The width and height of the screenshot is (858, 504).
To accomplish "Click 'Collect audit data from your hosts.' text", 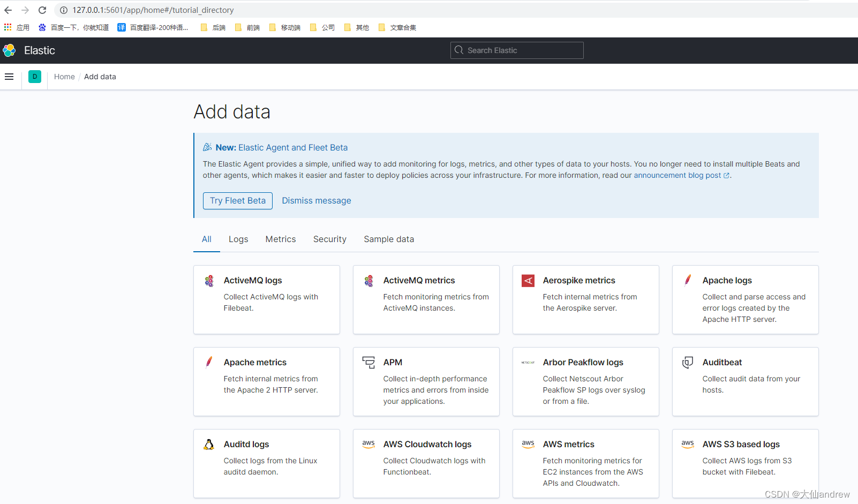I will tap(751, 385).
